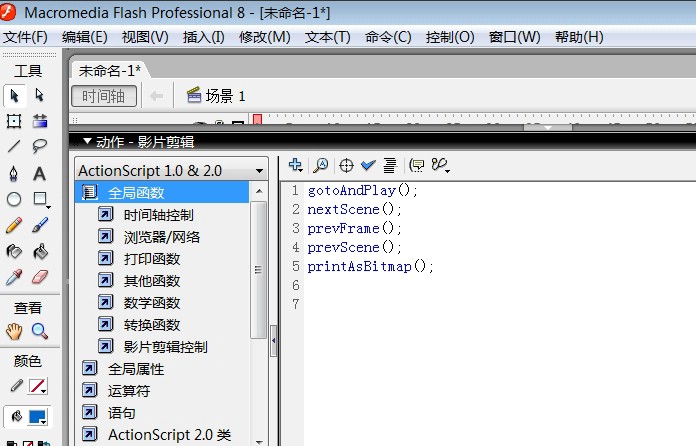Select the Ink Bottle tool
The width and height of the screenshot is (696, 446).
pyautogui.click(x=14, y=252)
